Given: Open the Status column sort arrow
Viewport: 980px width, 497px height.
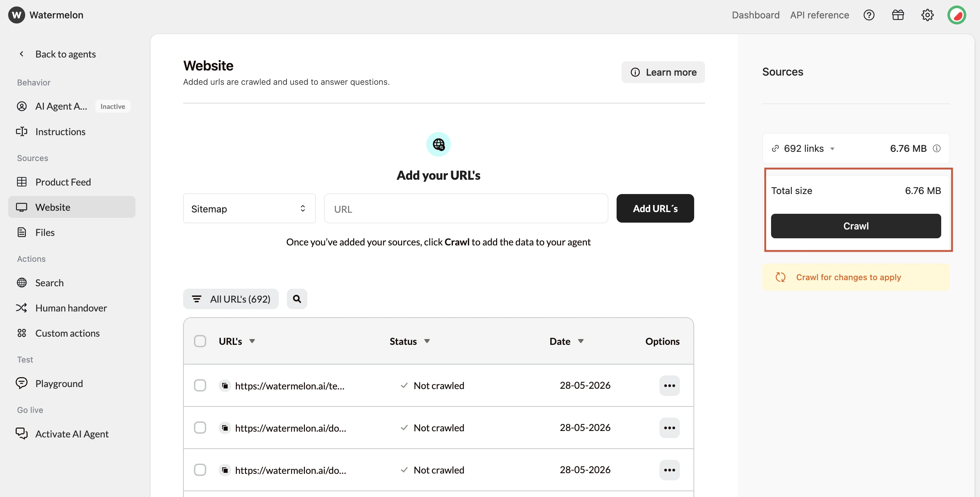Looking at the screenshot, I should click(427, 341).
